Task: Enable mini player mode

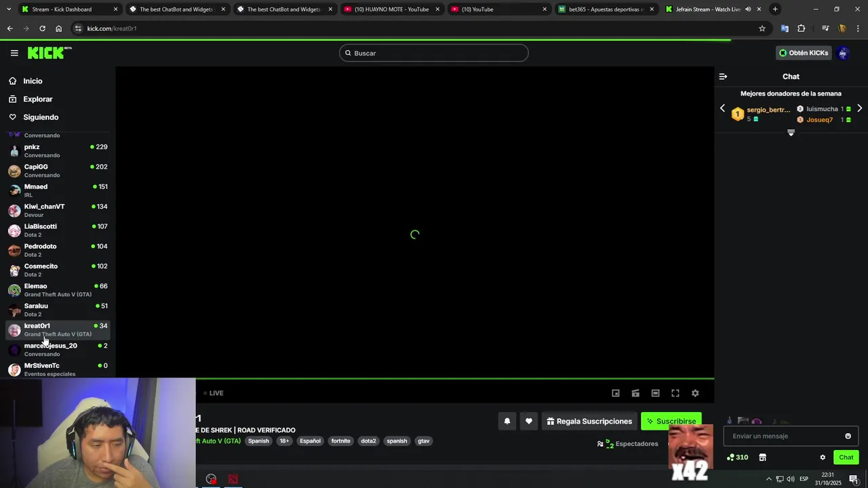Action: [616, 393]
